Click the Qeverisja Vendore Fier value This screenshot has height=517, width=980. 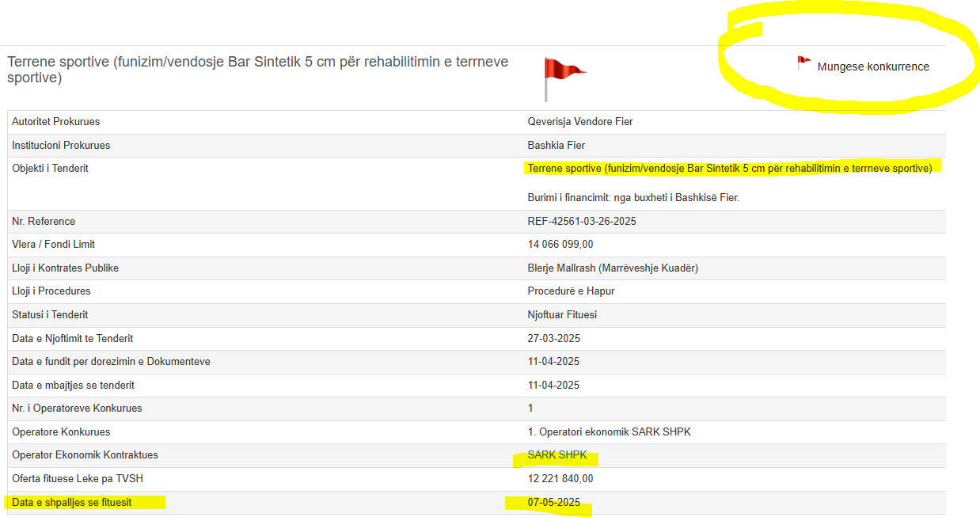click(580, 122)
